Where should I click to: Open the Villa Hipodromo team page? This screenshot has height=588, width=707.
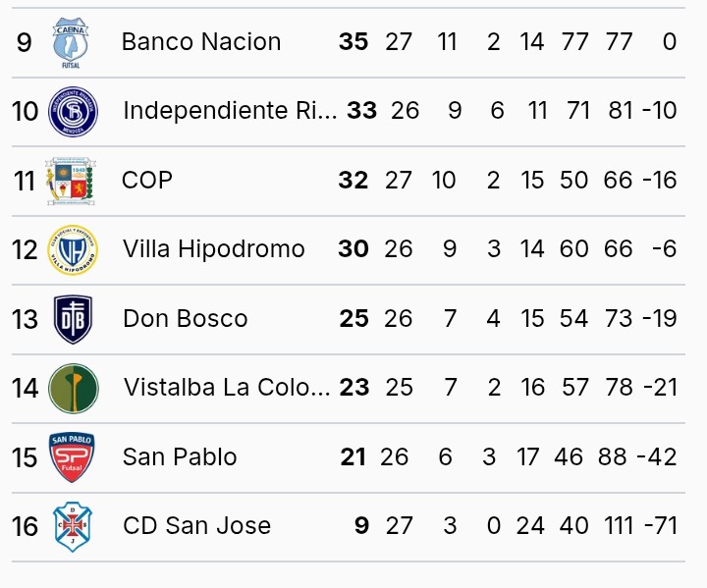point(214,249)
